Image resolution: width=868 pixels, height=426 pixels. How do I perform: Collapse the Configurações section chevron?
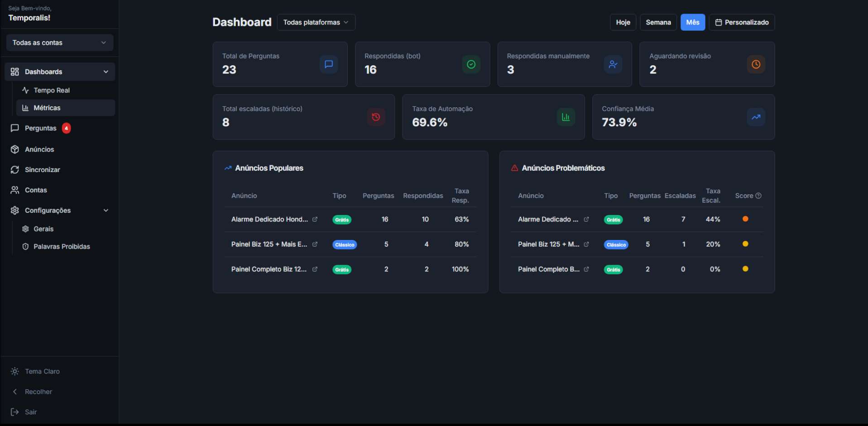(106, 211)
